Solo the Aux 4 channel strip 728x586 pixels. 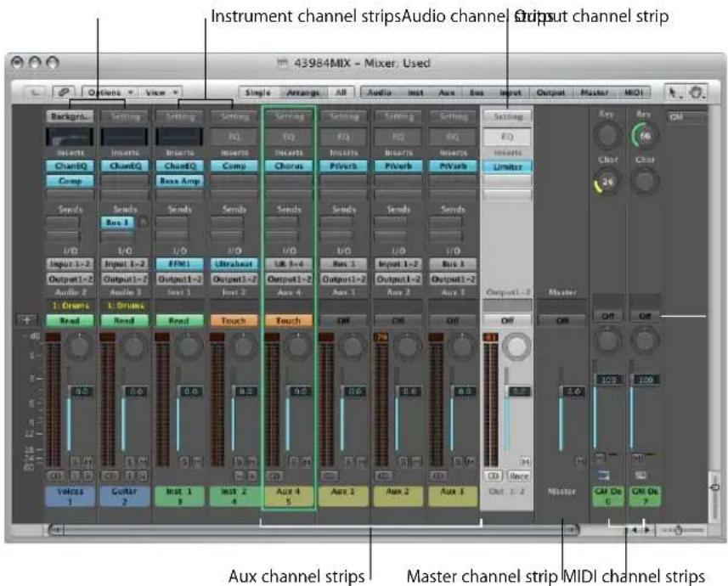click(x=295, y=461)
